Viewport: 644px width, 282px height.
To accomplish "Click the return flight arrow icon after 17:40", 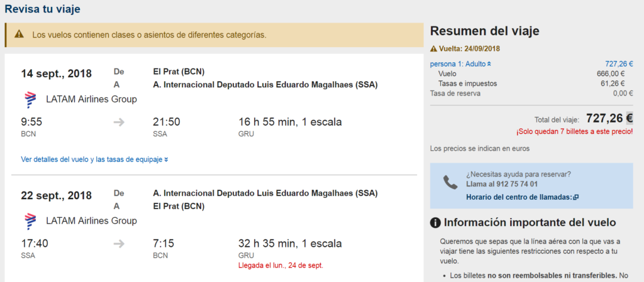I will tap(119, 244).
